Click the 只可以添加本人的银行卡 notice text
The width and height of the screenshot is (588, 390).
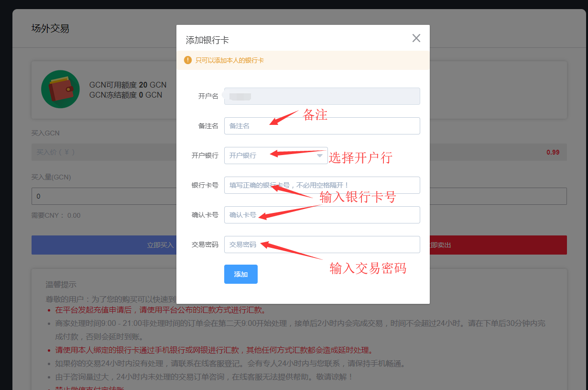[229, 60]
